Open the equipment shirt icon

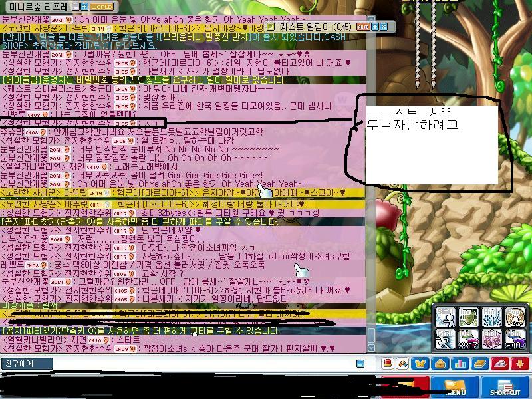(x=420, y=364)
